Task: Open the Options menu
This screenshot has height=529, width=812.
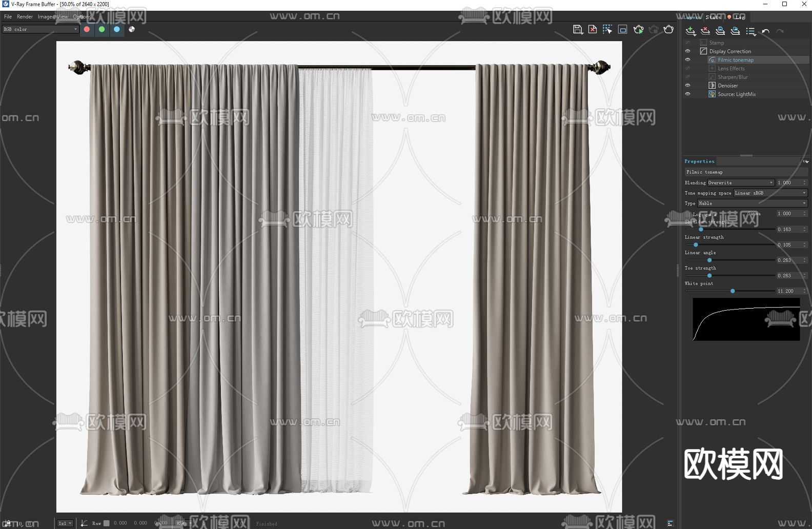Action: click(x=82, y=17)
